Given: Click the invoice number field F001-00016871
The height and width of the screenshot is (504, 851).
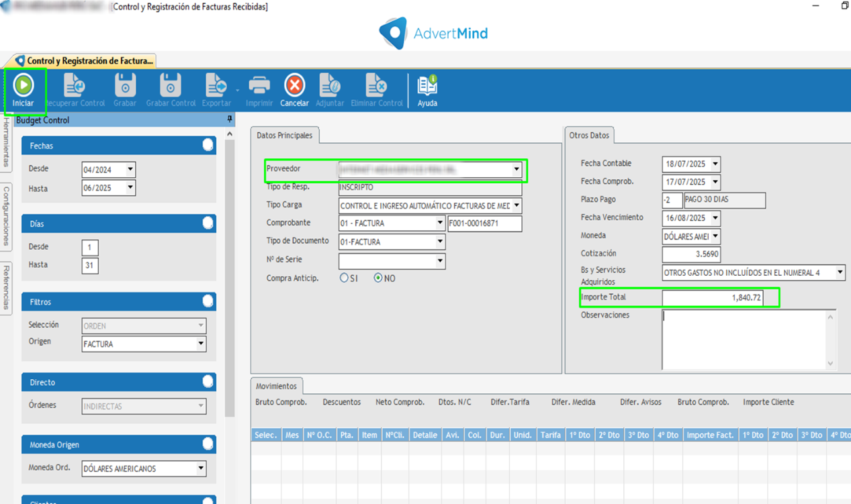Looking at the screenshot, I should point(484,223).
